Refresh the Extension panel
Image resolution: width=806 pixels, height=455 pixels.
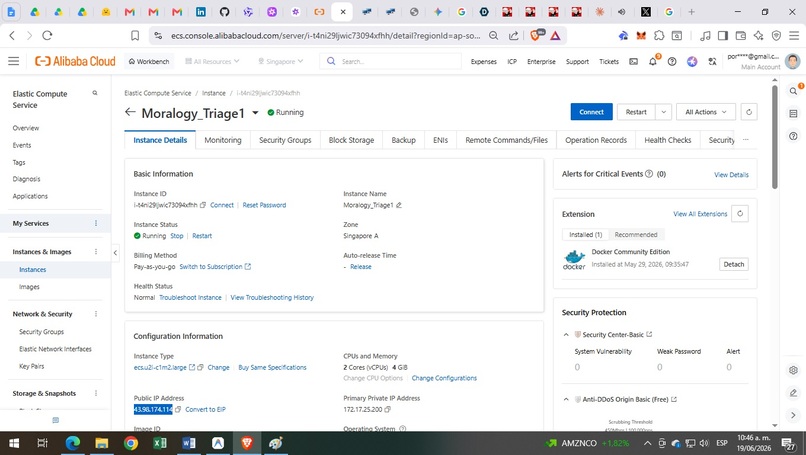(x=740, y=214)
